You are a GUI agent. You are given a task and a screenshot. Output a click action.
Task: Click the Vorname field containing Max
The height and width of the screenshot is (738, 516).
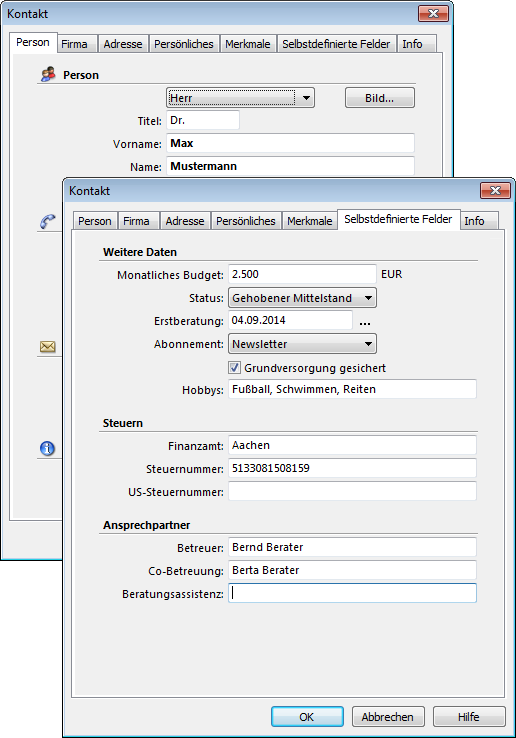point(290,143)
